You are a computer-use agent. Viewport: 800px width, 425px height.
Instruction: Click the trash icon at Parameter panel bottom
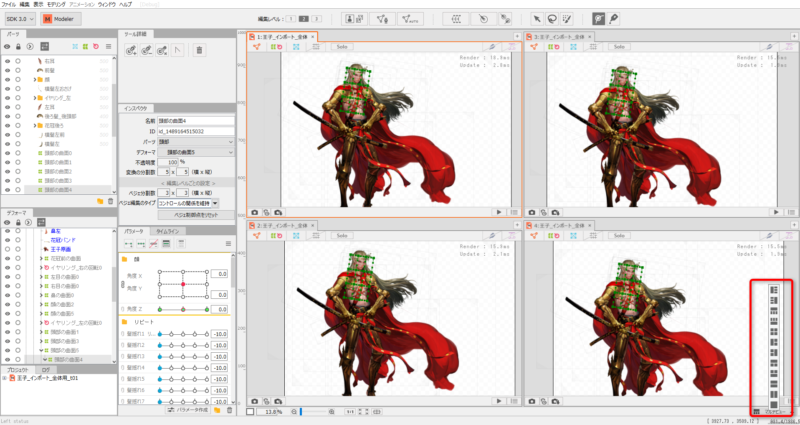[x=229, y=410]
